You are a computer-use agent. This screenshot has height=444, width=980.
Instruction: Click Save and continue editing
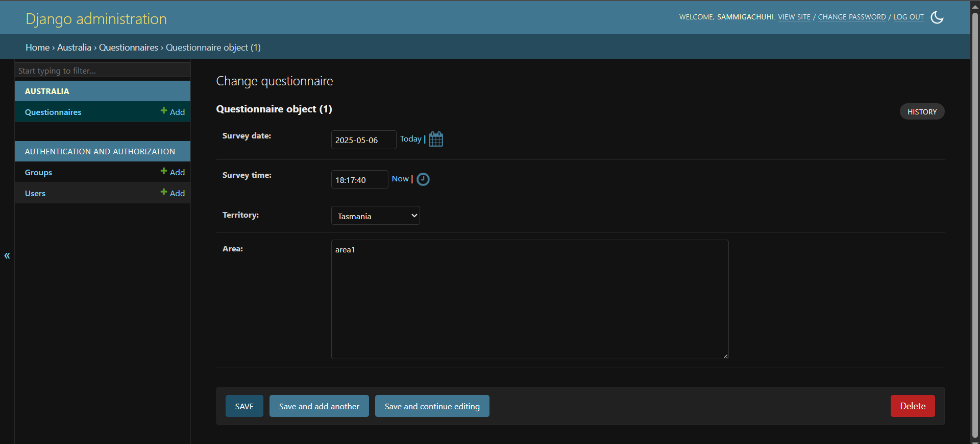click(432, 406)
